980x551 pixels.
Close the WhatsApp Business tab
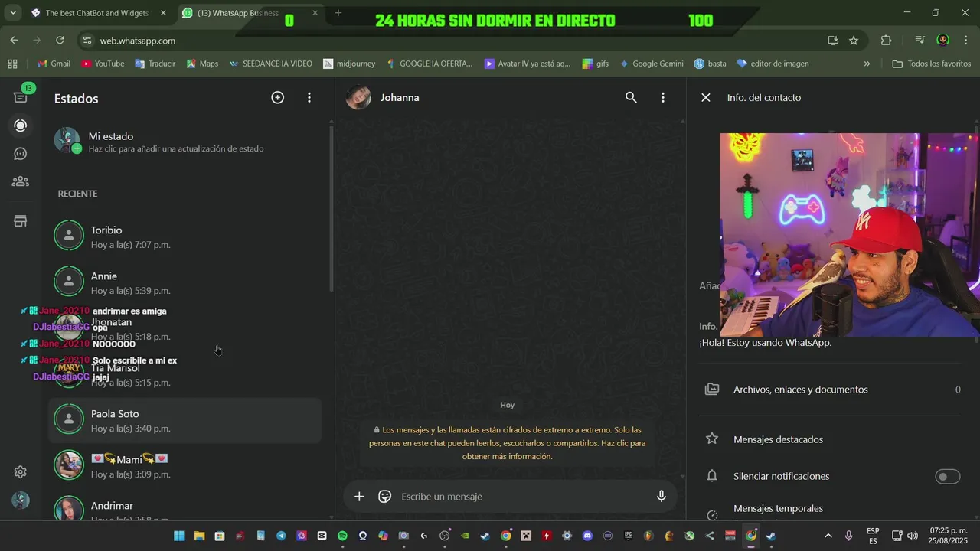click(x=315, y=13)
